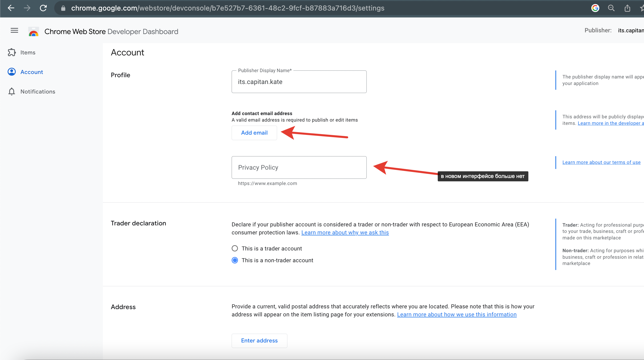Click the Privacy Policy input field
This screenshot has width=644, height=360.
point(299,167)
